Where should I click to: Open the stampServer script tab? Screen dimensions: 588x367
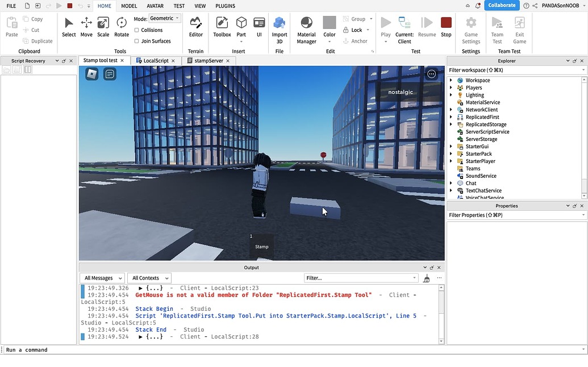click(x=208, y=60)
